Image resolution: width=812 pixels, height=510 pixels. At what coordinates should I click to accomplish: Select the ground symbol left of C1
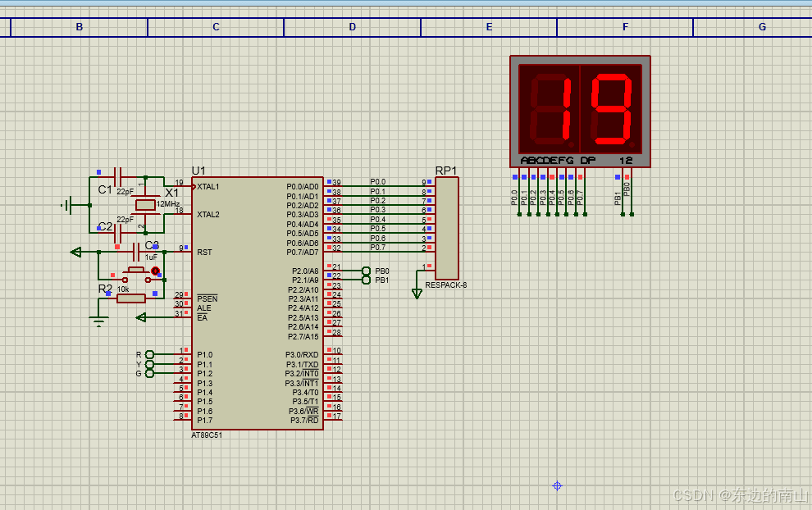pyautogui.click(x=66, y=206)
